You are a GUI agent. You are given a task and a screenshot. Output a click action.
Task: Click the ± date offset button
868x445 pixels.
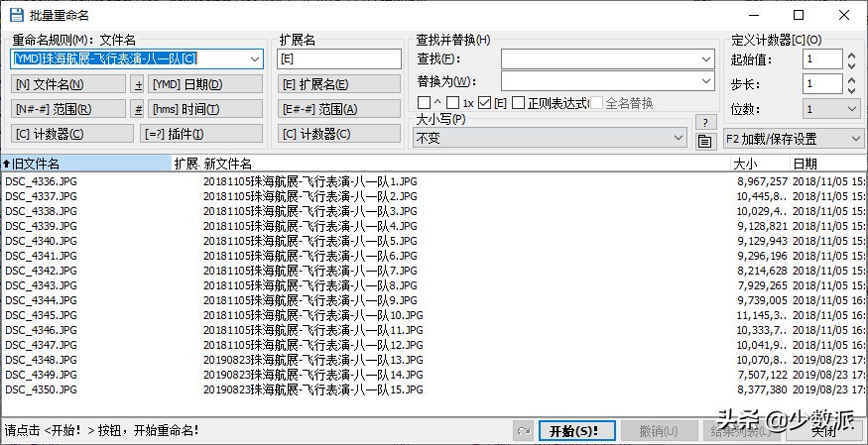139,84
